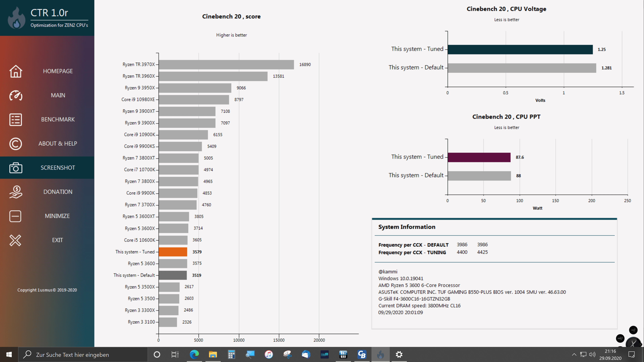The width and height of the screenshot is (644, 362).
Task: Open the BENCHMARK list icon
Action: 16,119
